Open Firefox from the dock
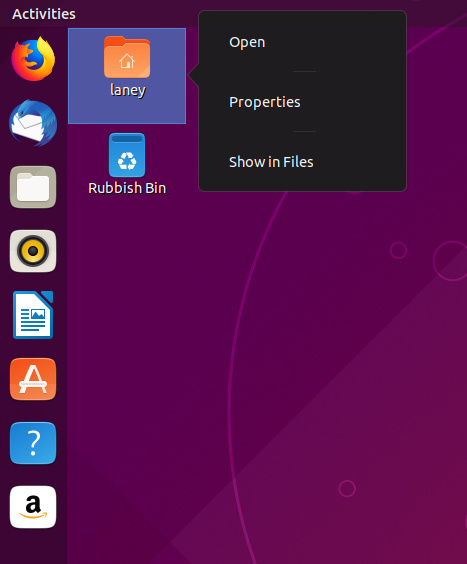 (x=33, y=59)
